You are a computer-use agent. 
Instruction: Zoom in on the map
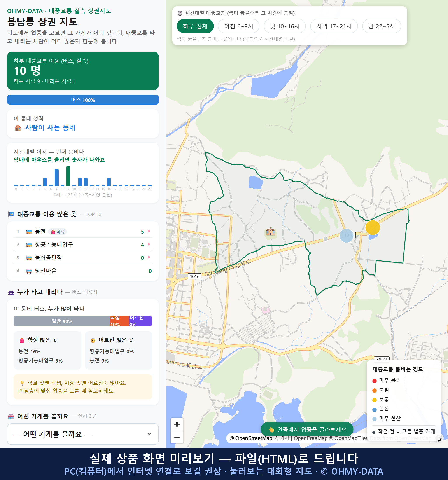tap(177, 424)
